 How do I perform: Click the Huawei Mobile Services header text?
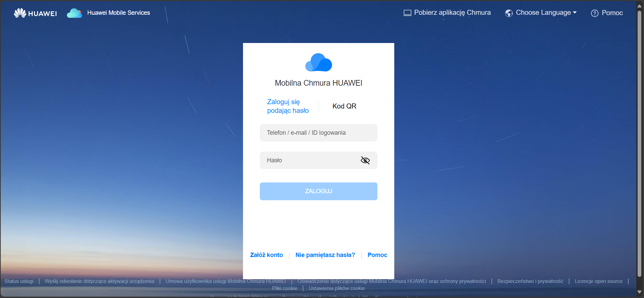coord(119,13)
